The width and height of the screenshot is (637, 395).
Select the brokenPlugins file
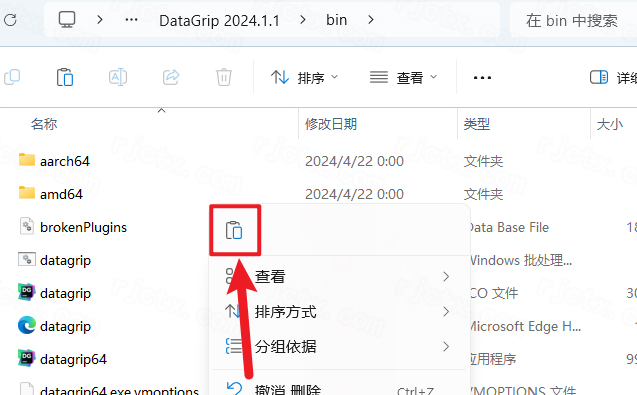click(x=83, y=227)
